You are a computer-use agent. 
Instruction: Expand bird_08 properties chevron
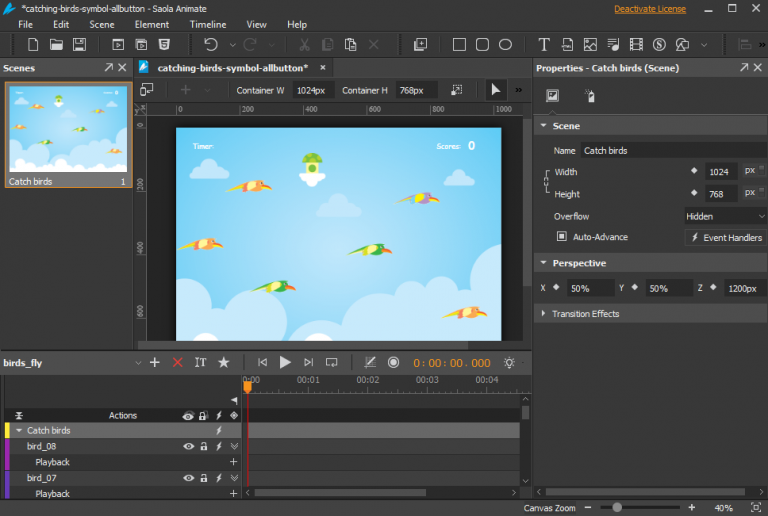click(x=234, y=446)
